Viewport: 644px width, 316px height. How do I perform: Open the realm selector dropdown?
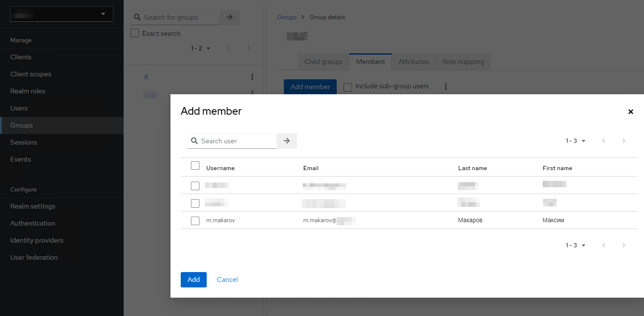tap(62, 14)
